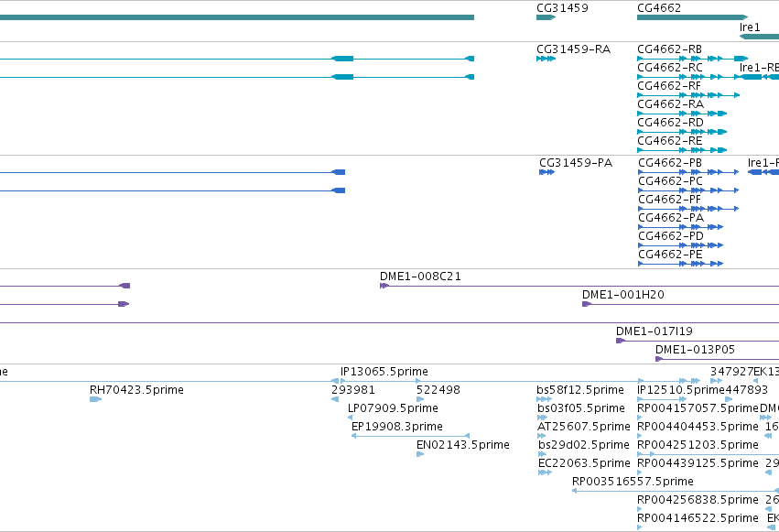Open clone DME1-017I19
Image resolution: width=779 pixels, height=532 pixels.
click(655, 331)
